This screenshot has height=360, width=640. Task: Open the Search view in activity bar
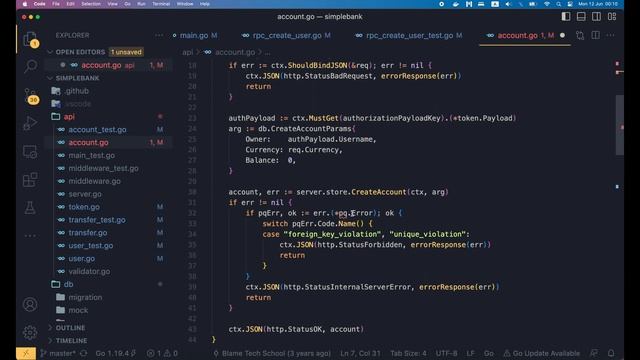(x=30, y=66)
